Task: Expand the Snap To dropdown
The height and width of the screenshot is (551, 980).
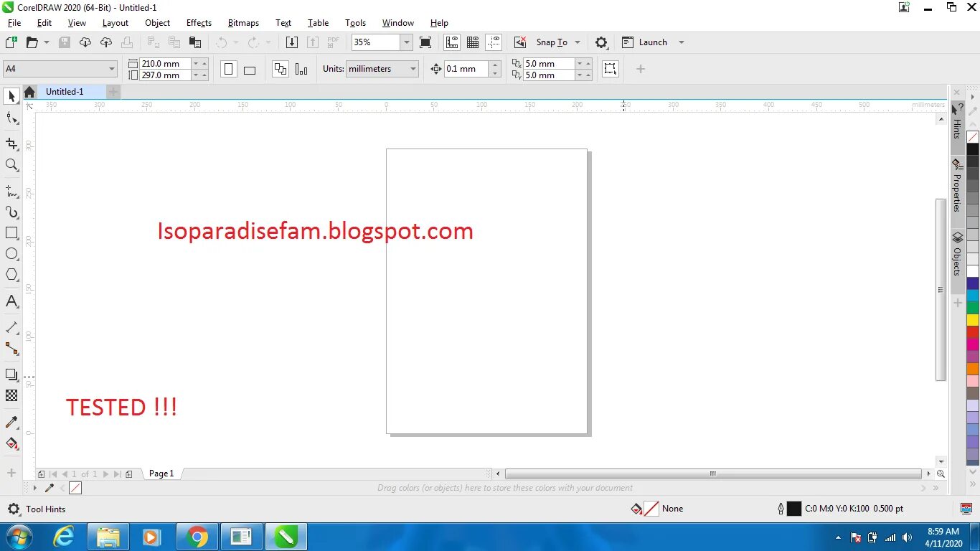Action: click(x=578, y=42)
